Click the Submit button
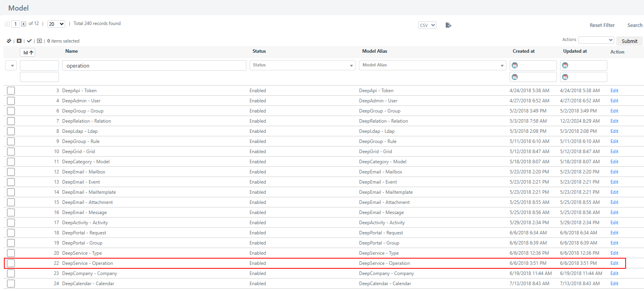644x291 pixels. pyautogui.click(x=630, y=41)
